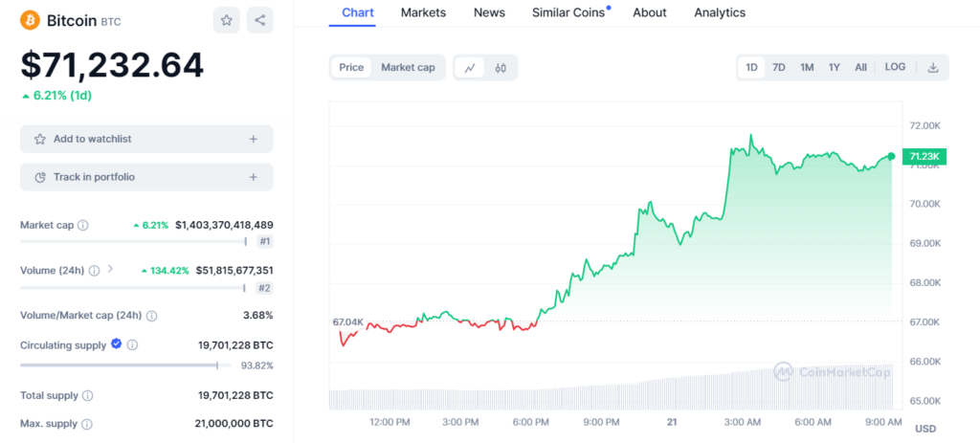
Task: Click the 72.00K price axis label
Action: coord(925,125)
